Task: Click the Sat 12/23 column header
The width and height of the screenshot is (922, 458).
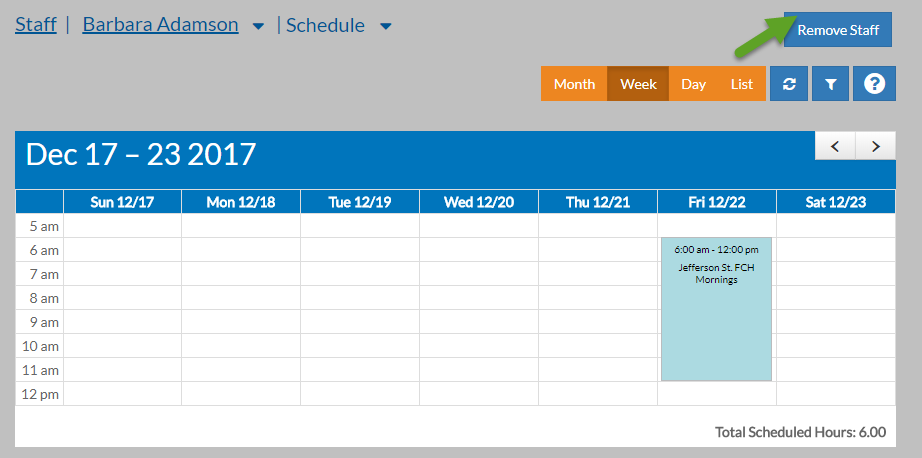Action: coord(836,202)
